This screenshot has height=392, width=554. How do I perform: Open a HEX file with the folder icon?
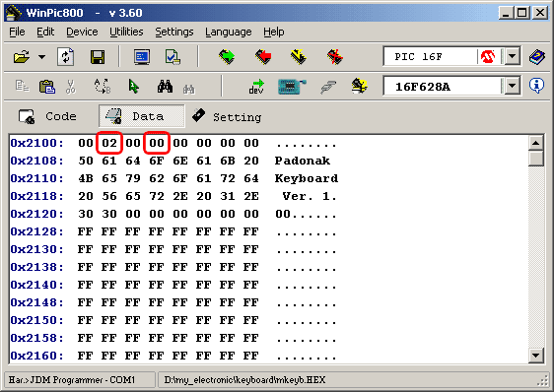point(22,57)
